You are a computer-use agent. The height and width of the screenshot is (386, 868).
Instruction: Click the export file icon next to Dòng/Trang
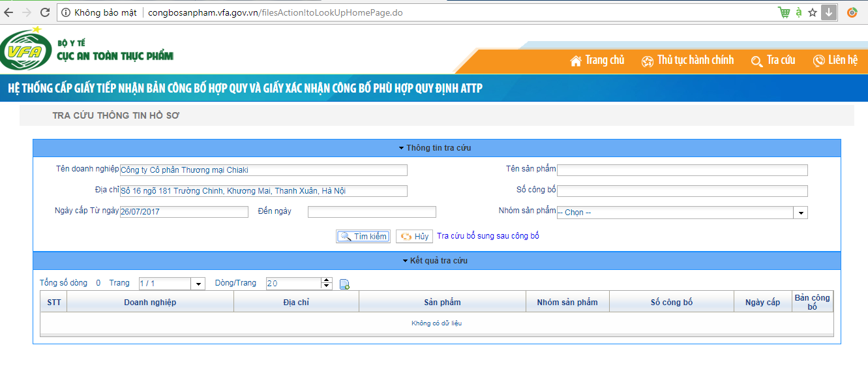coord(344,284)
